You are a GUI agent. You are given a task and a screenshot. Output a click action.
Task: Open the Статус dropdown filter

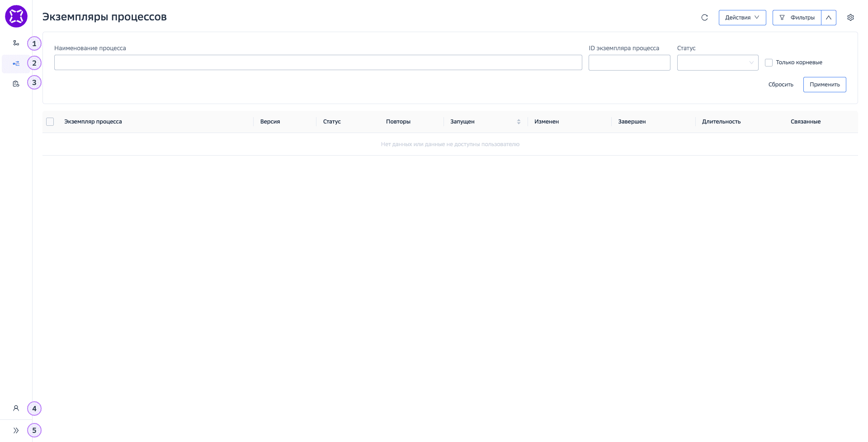[717, 62]
